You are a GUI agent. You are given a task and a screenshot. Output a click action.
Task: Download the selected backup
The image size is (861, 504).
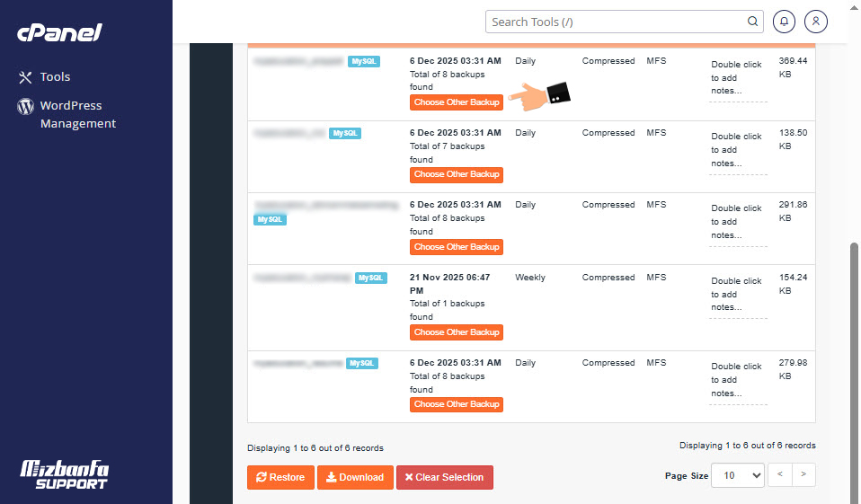click(x=355, y=477)
